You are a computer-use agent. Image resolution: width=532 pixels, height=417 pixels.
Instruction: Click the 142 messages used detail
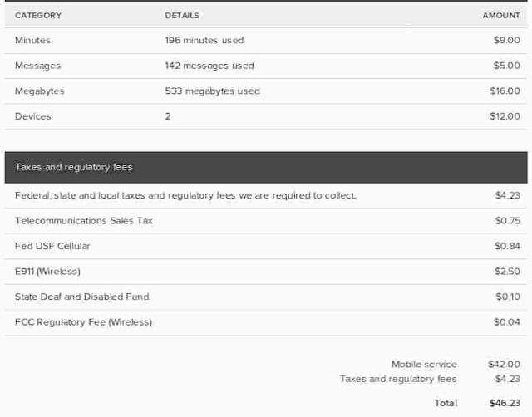click(x=209, y=66)
